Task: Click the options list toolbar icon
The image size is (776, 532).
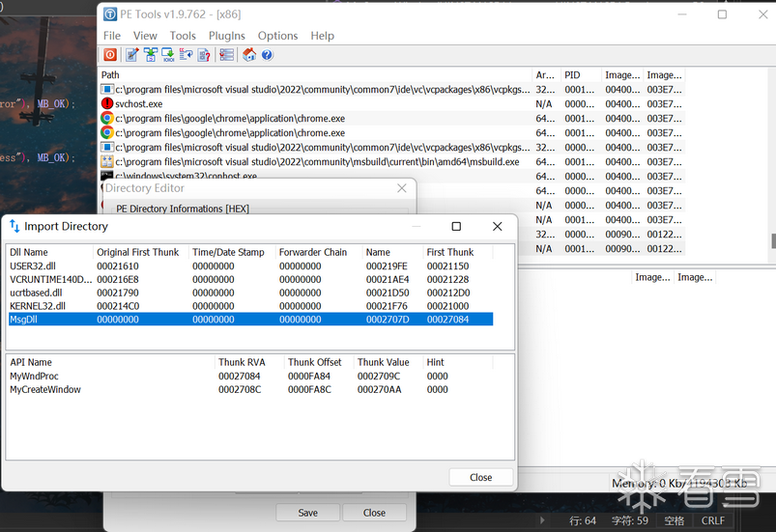Action: tap(227, 55)
